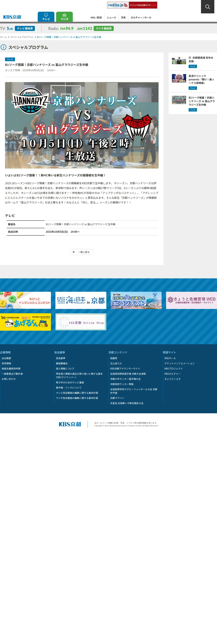The image size is (217, 644).
Task: Open 京都マラソン footer link
Action: pos(117,398)
